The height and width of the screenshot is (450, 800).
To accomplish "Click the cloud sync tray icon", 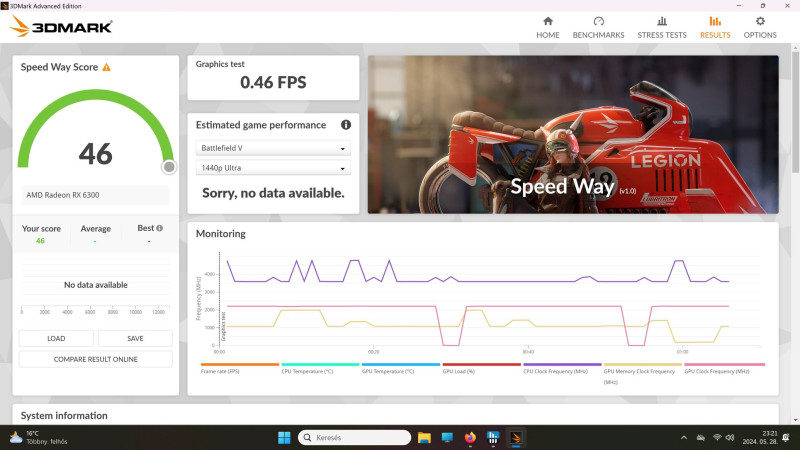I will (x=701, y=438).
